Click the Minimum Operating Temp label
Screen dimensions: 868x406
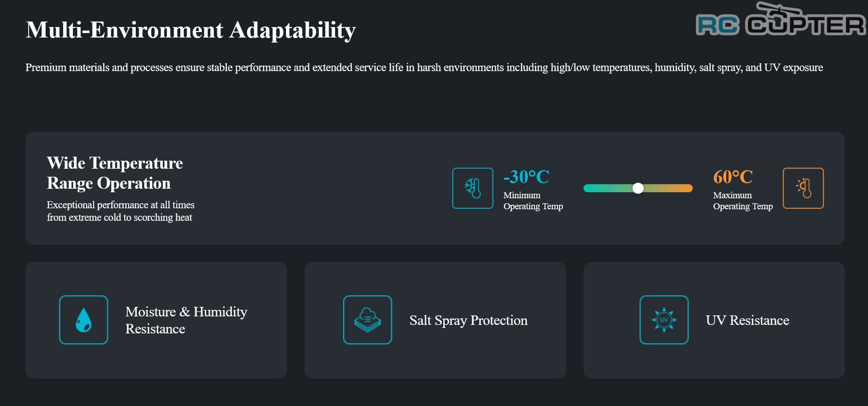pos(533,201)
